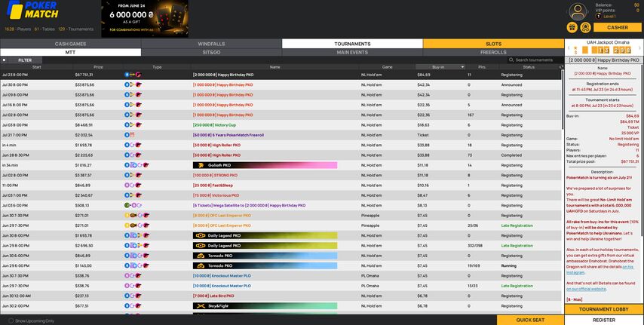
Task: Enable the Show Upcoming Only toggle
Action: (11, 320)
